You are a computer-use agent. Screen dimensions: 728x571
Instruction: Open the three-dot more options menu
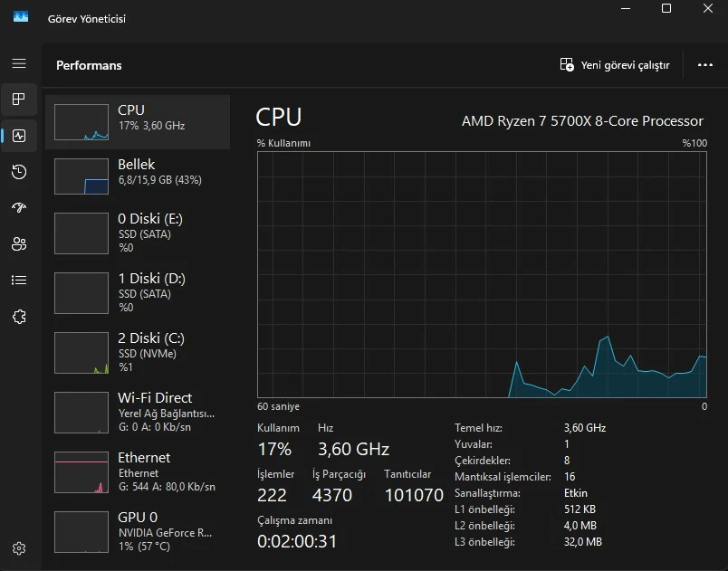tap(704, 65)
